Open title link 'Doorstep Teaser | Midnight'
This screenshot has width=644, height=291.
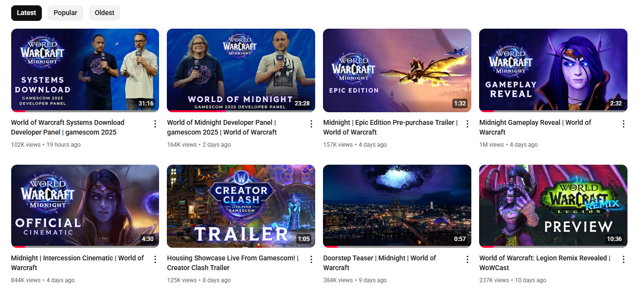pos(379,263)
